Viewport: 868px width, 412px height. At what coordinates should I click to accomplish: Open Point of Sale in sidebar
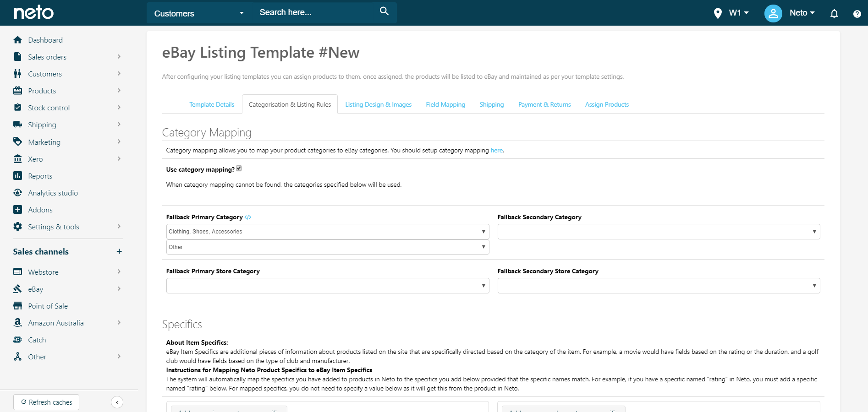click(48, 306)
